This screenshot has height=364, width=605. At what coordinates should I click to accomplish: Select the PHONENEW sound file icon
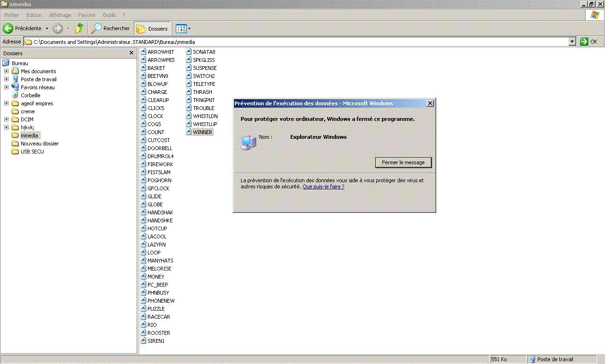tap(144, 301)
